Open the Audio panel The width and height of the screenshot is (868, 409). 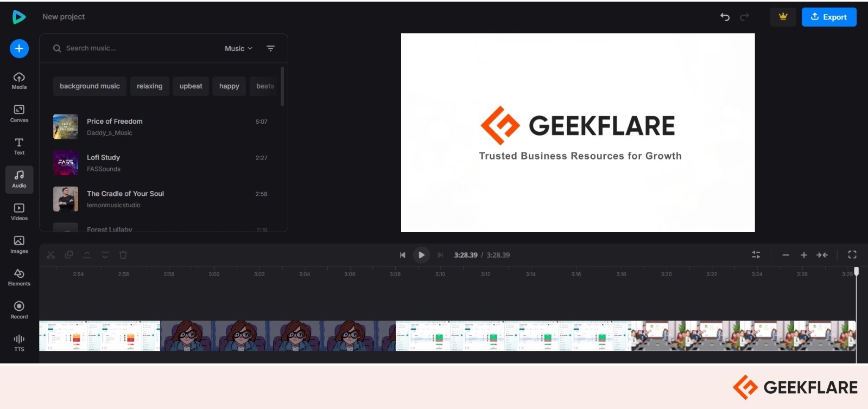coord(19,180)
